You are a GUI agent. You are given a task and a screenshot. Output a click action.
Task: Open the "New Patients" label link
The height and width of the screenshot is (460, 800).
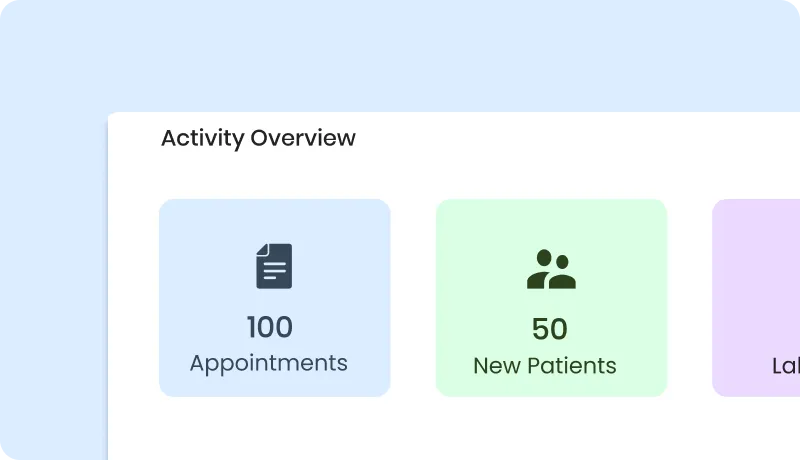545,366
